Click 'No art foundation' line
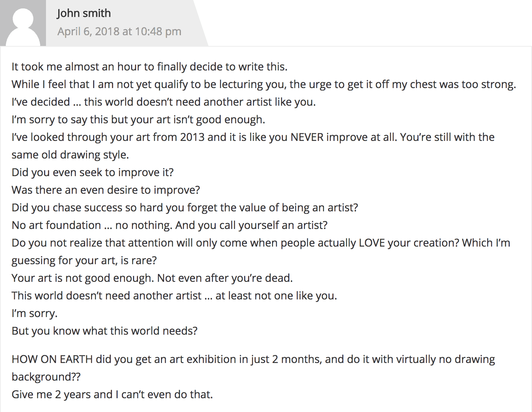The height and width of the screenshot is (412, 532). (x=169, y=225)
